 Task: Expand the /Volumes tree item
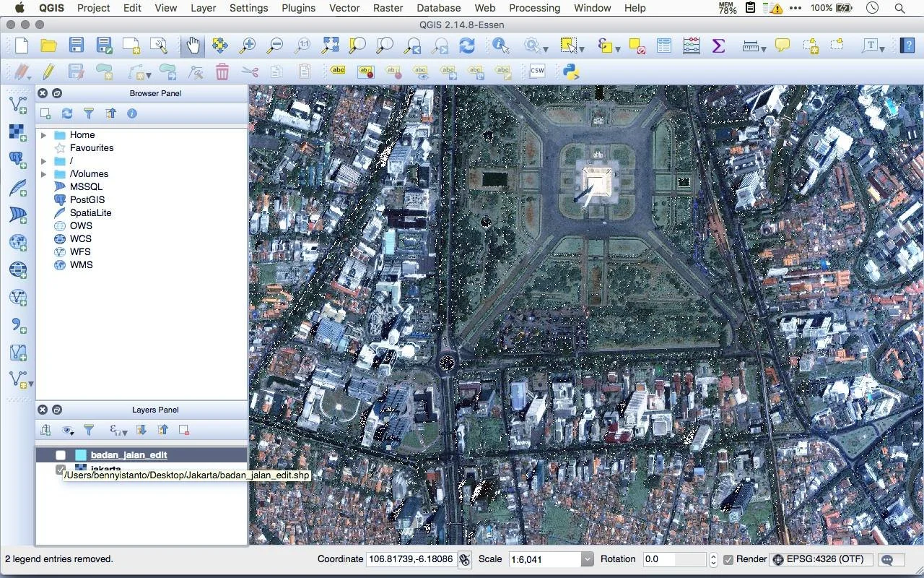click(43, 174)
